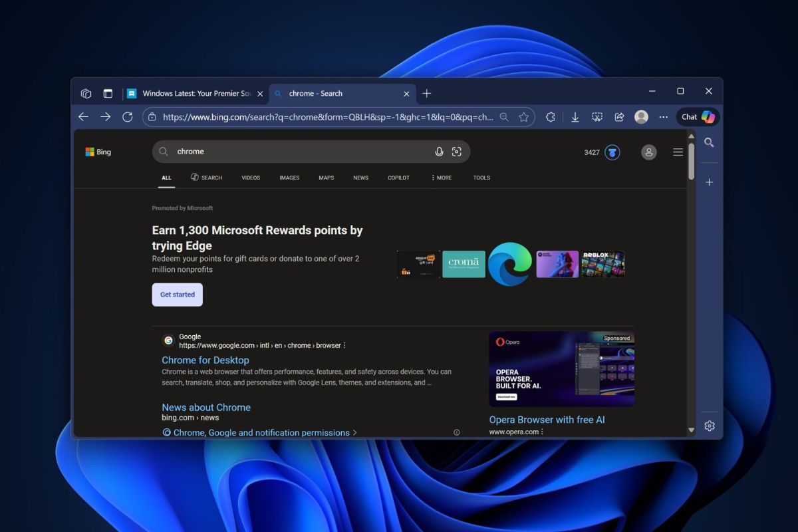Click the info icon next to news result
The height and width of the screenshot is (532, 798).
457,432
